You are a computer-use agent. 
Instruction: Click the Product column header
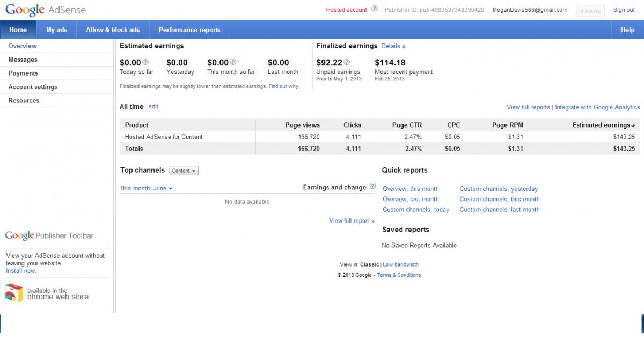(x=136, y=125)
